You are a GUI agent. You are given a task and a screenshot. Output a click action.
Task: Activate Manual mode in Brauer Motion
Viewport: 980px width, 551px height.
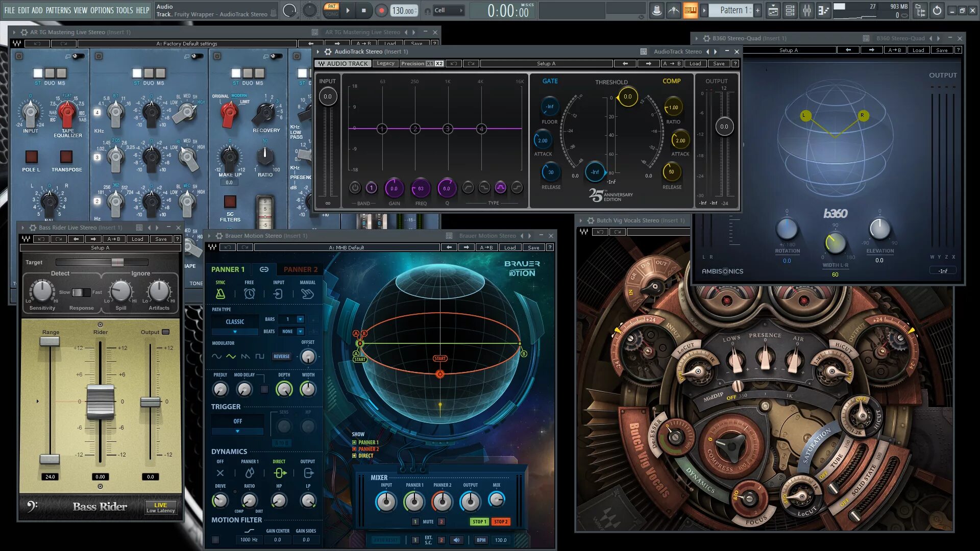[x=307, y=294]
